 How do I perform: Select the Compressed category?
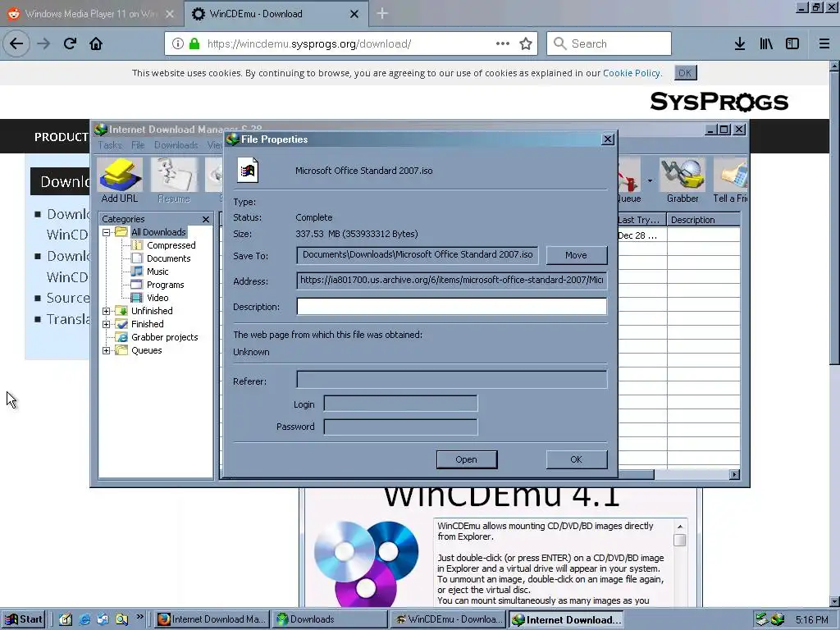[171, 245]
